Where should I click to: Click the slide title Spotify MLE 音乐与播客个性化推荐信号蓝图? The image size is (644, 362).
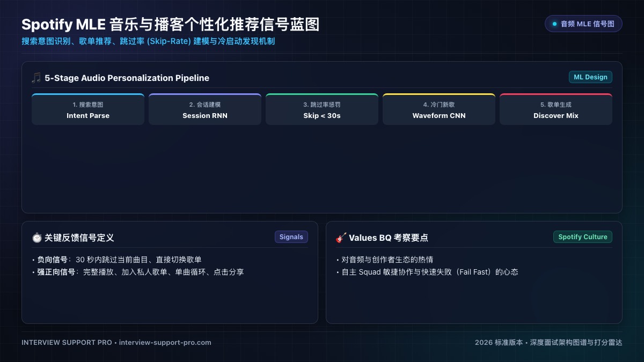click(x=171, y=24)
